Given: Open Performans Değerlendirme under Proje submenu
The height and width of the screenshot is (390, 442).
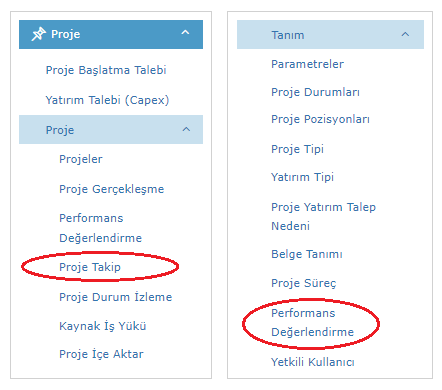Looking at the screenshot, I should click(x=100, y=228).
